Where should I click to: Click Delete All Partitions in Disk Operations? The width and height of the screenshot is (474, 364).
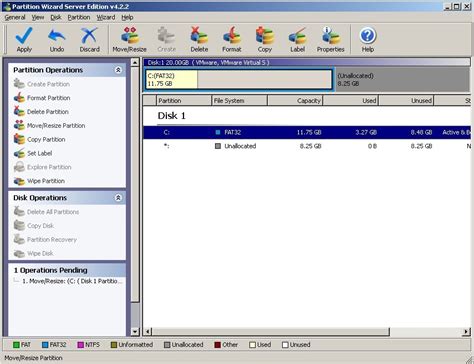click(x=46, y=212)
